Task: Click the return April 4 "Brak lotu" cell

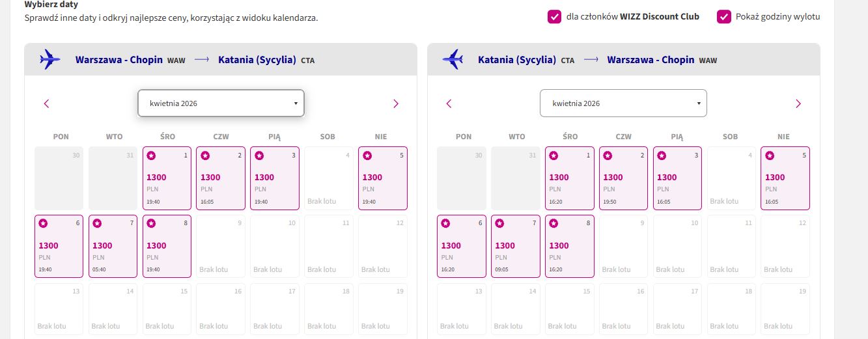Action: 731,178
